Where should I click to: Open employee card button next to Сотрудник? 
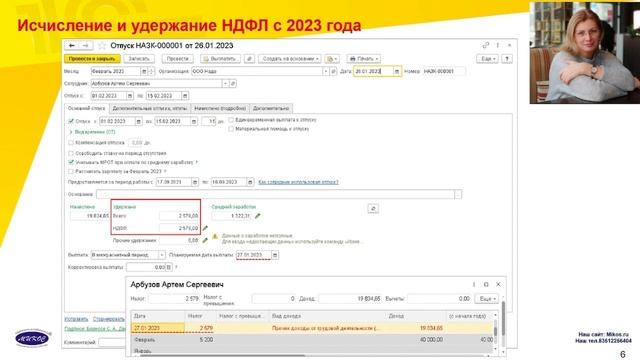coord(233,84)
